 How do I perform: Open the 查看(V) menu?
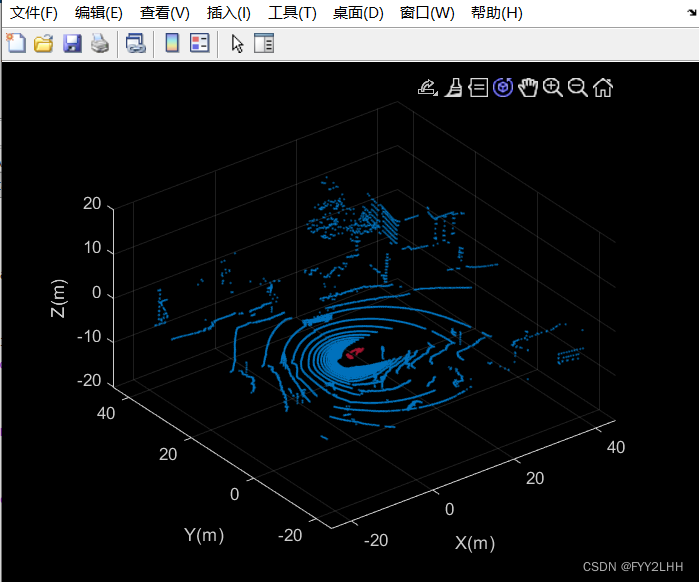[x=164, y=13]
